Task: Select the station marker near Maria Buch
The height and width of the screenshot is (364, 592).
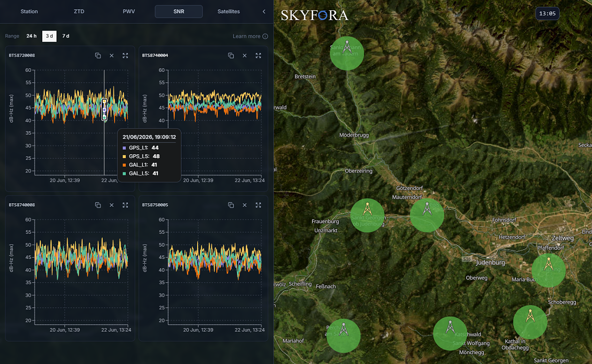Action: pyautogui.click(x=549, y=270)
